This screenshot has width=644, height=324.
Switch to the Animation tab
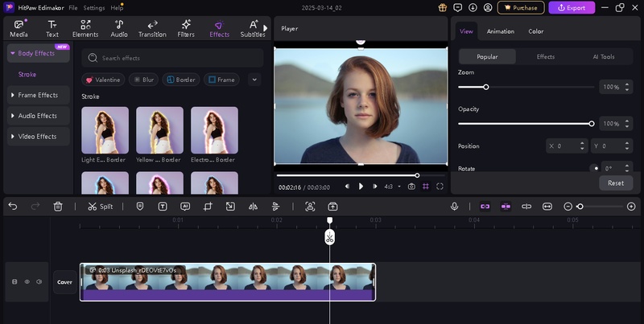point(500,31)
